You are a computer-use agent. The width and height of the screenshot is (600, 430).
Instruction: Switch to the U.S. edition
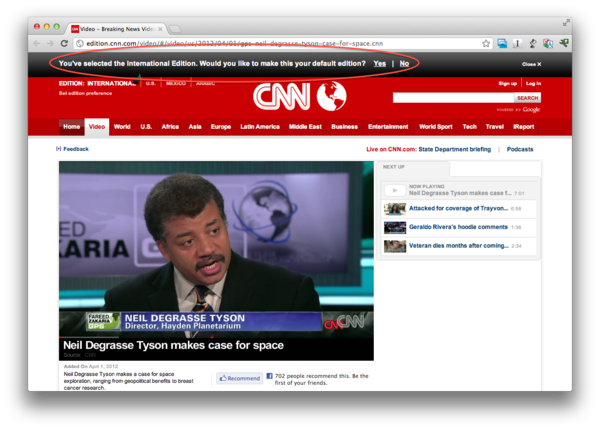click(150, 83)
